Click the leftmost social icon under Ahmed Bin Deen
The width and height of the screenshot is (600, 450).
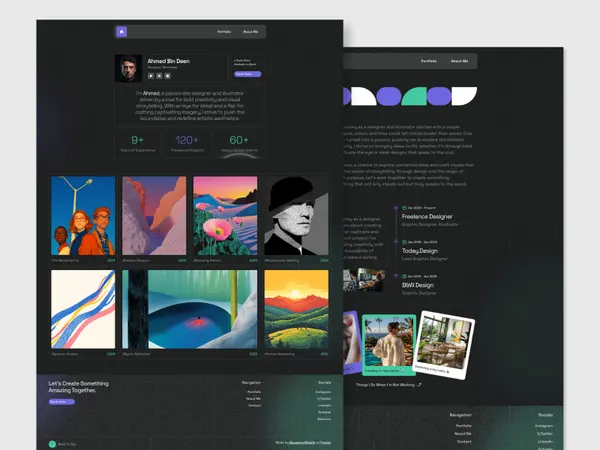point(151,76)
